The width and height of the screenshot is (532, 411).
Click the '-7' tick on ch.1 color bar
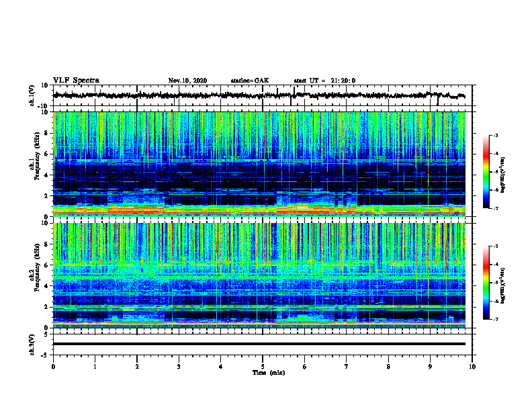point(495,208)
